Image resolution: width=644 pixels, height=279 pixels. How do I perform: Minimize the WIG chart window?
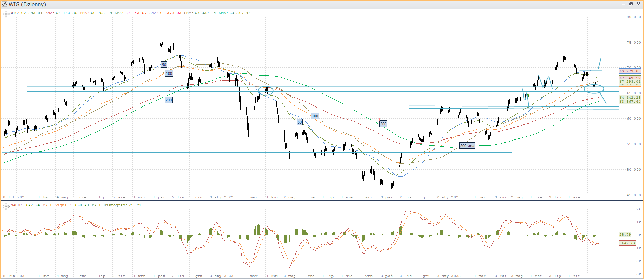623,4
